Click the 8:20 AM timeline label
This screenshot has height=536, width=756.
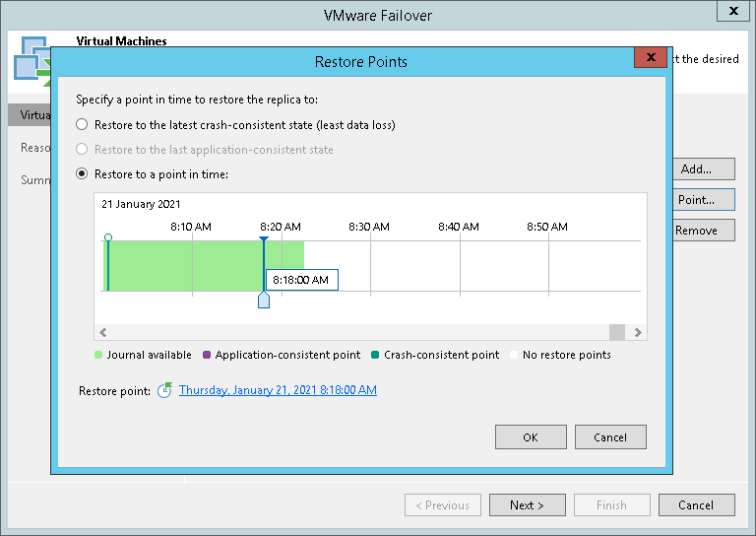pos(281,227)
